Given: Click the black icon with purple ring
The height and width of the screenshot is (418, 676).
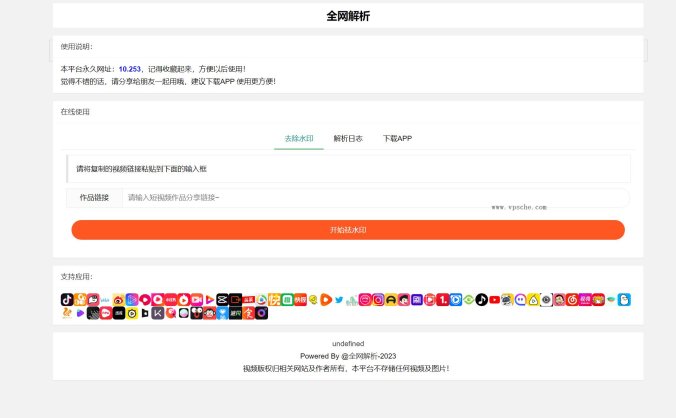Looking at the screenshot, I should [x=261, y=313].
